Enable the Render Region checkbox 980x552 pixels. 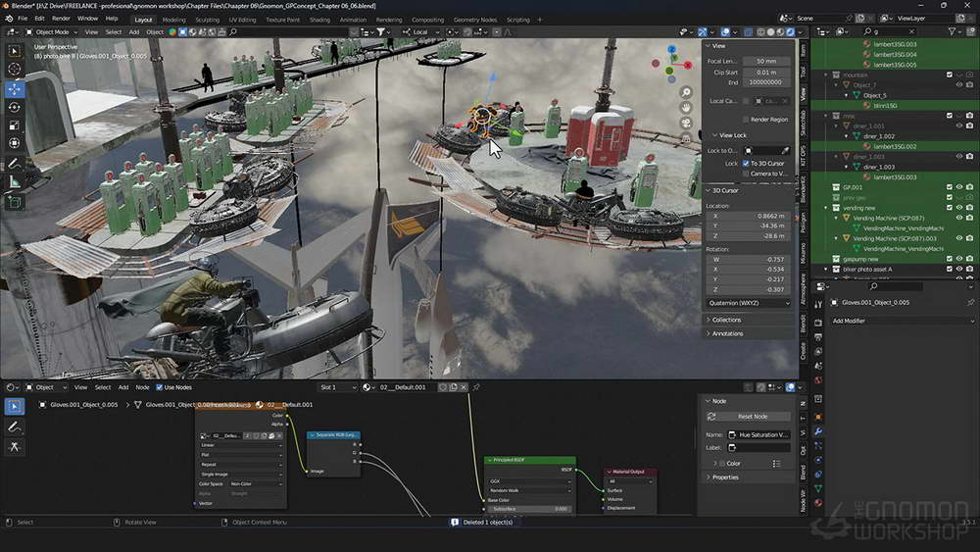(746, 120)
